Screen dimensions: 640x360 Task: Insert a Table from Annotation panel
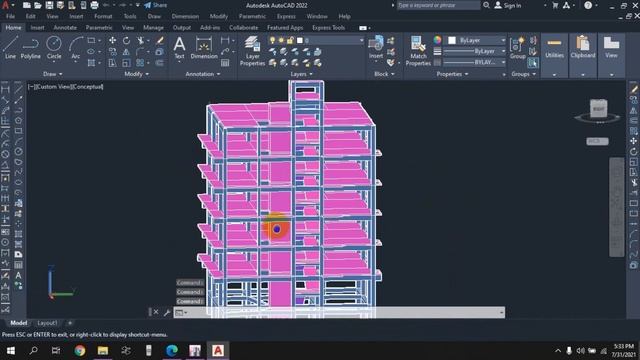pos(225,63)
